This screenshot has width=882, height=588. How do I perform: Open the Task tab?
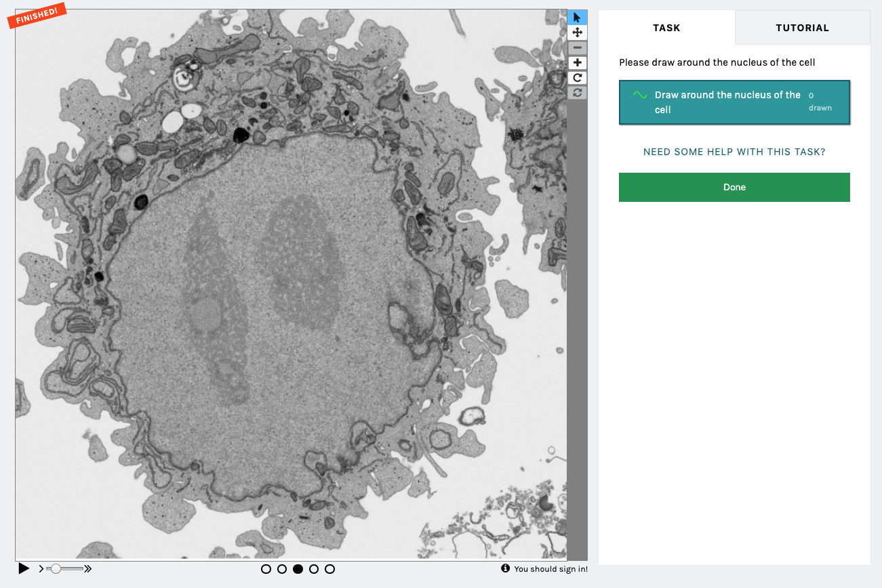point(666,28)
